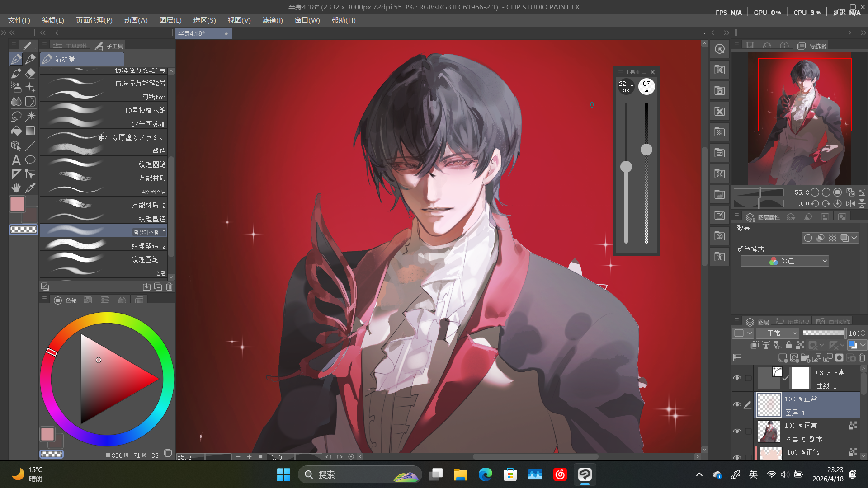
Task: Flip the canvas horizontally in the Navigator
Action: (850, 204)
